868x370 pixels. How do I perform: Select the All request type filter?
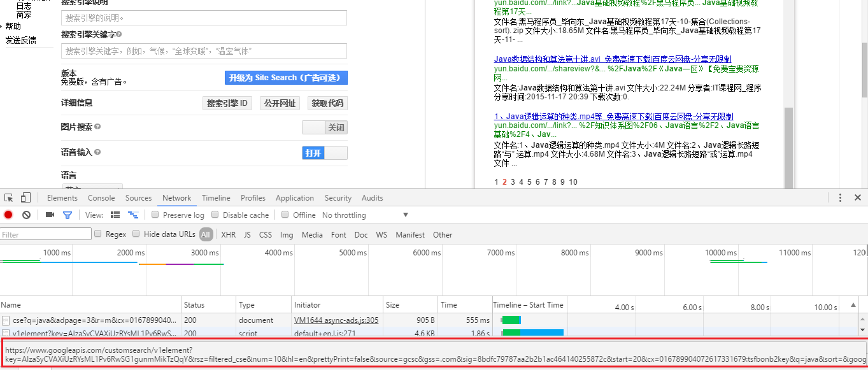206,234
